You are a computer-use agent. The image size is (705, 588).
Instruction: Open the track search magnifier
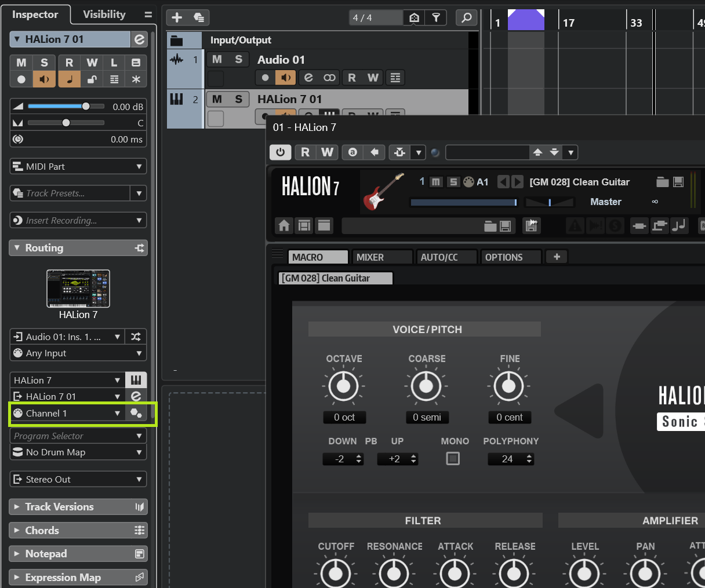pyautogui.click(x=466, y=17)
